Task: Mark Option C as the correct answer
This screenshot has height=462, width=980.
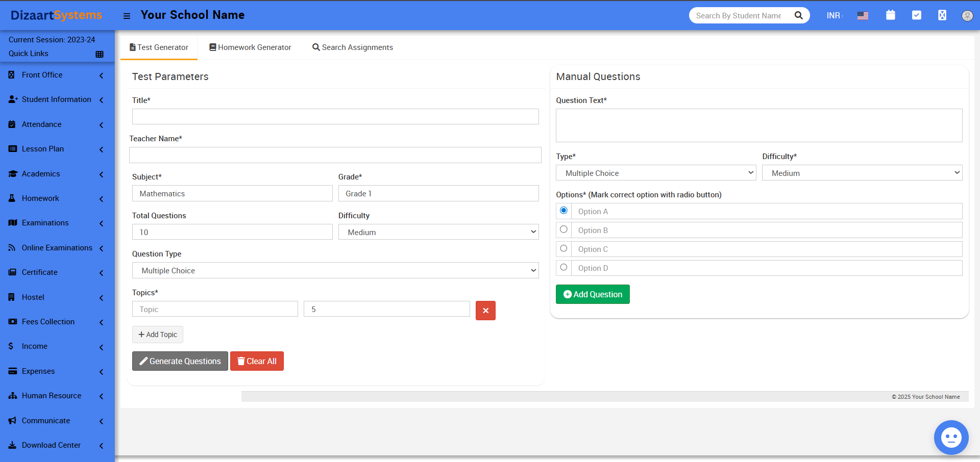Action: coord(563,248)
